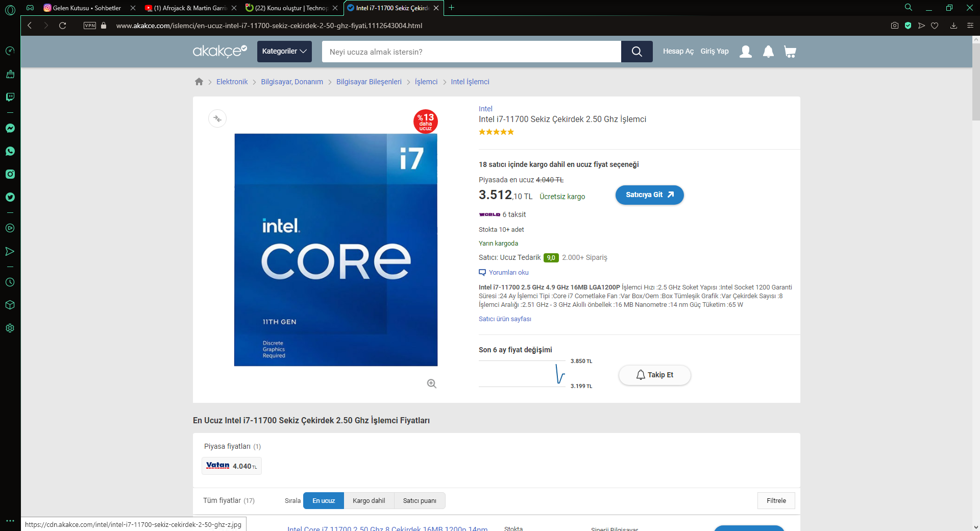This screenshot has width=980, height=531.
Task: Click the address bar URL
Action: pos(269,26)
